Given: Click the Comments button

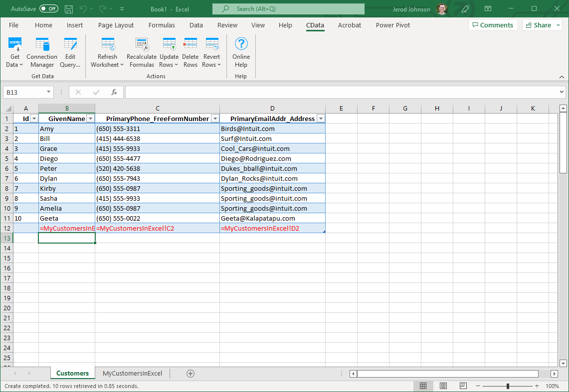Looking at the screenshot, I should point(492,25).
